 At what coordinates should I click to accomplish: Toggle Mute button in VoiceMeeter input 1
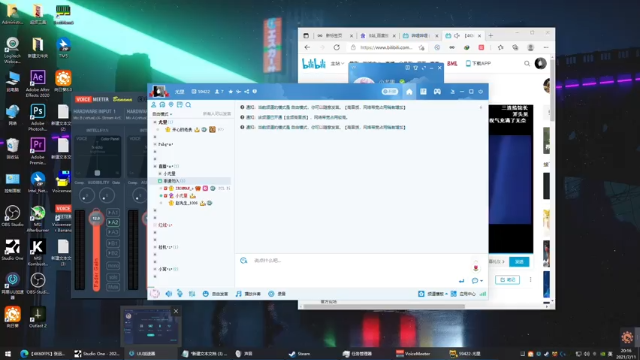click(113, 287)
